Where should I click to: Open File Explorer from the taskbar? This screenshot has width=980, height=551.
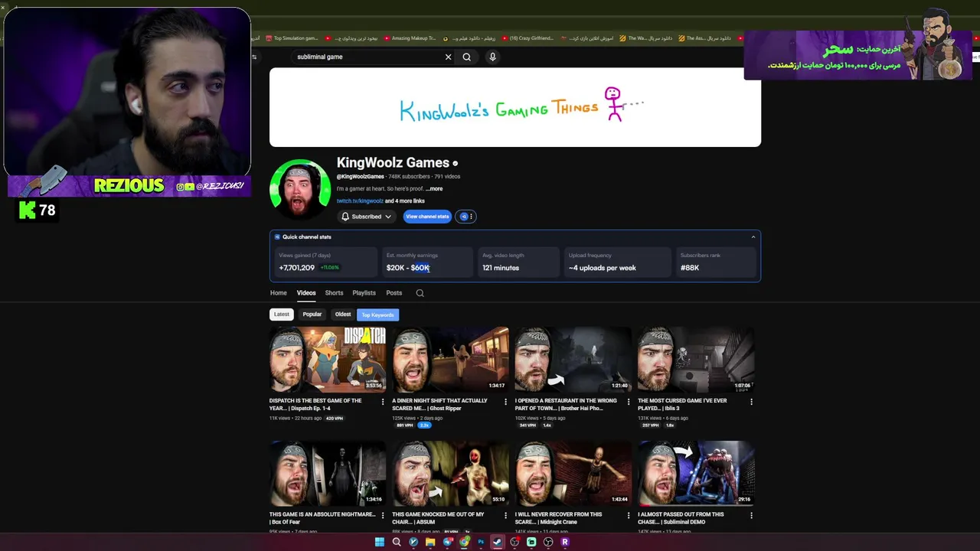[x=430, y=542]
